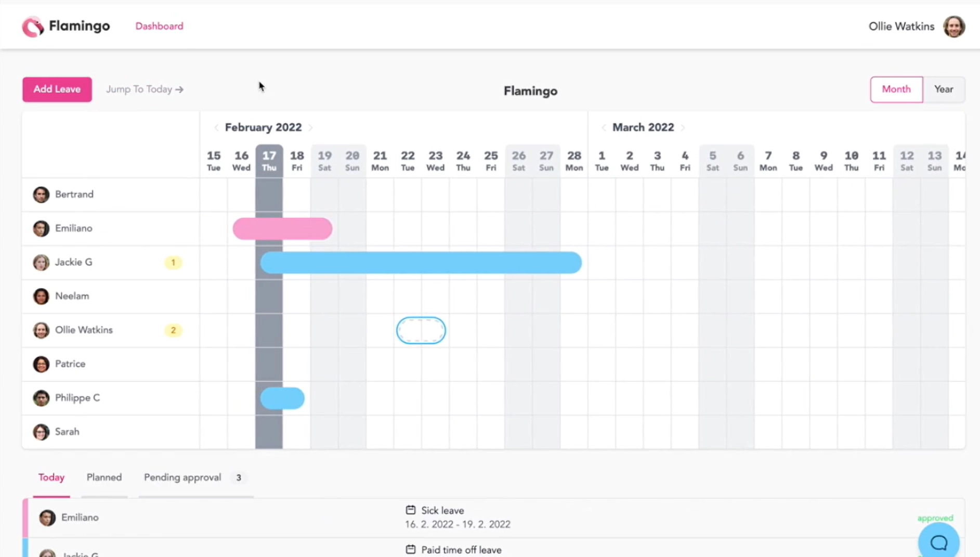Image resolution: width=980 pixels, height=557 pixels.
Task: Click Philippe C's avatar picture
Action: pyautogui.click(x=41, y=398)
